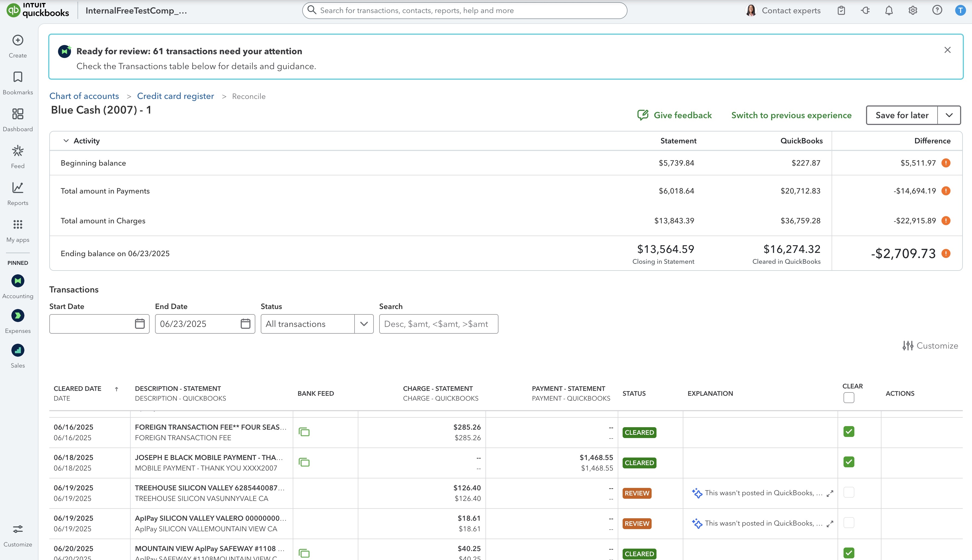Expand explanation for TREEHOUSE SILICON VALLEY row
Viewport: 972px width, 560px height.
point(830,493)
